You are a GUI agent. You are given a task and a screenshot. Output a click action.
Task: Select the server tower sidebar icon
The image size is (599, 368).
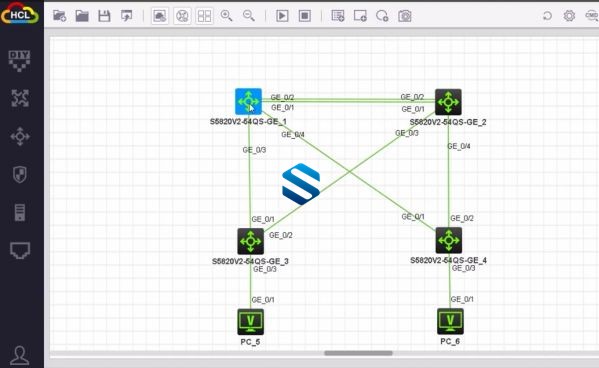tap(20, 212)
